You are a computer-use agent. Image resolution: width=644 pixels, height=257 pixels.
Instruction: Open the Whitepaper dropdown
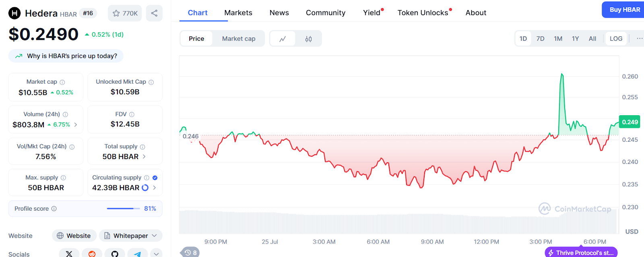tap(131, 236)
